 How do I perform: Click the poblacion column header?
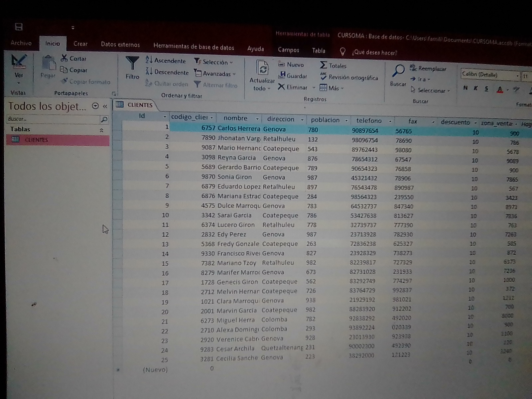tap(325, 120)
